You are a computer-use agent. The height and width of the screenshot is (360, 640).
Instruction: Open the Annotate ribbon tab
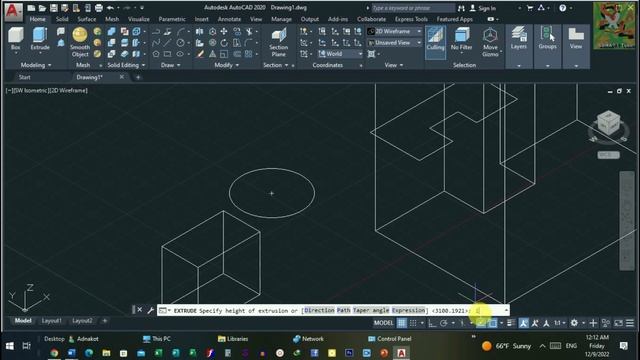(229, 19)
